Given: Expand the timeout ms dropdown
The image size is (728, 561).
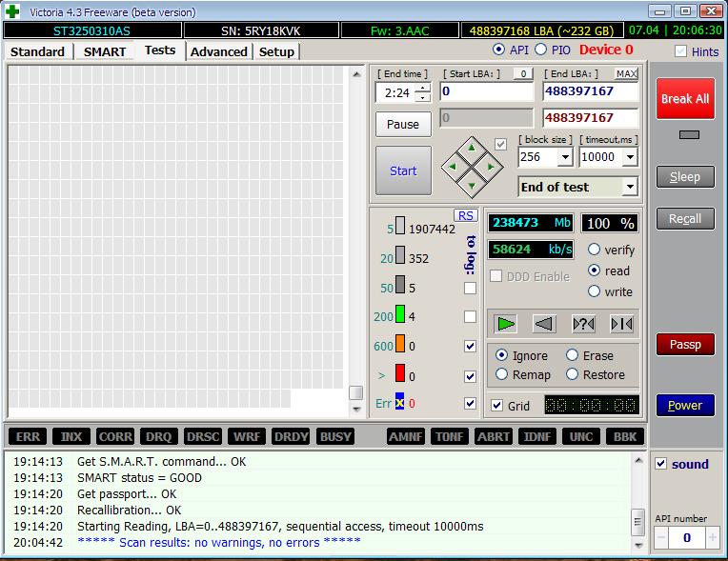Looking at the screenshot, I should 629,157.
